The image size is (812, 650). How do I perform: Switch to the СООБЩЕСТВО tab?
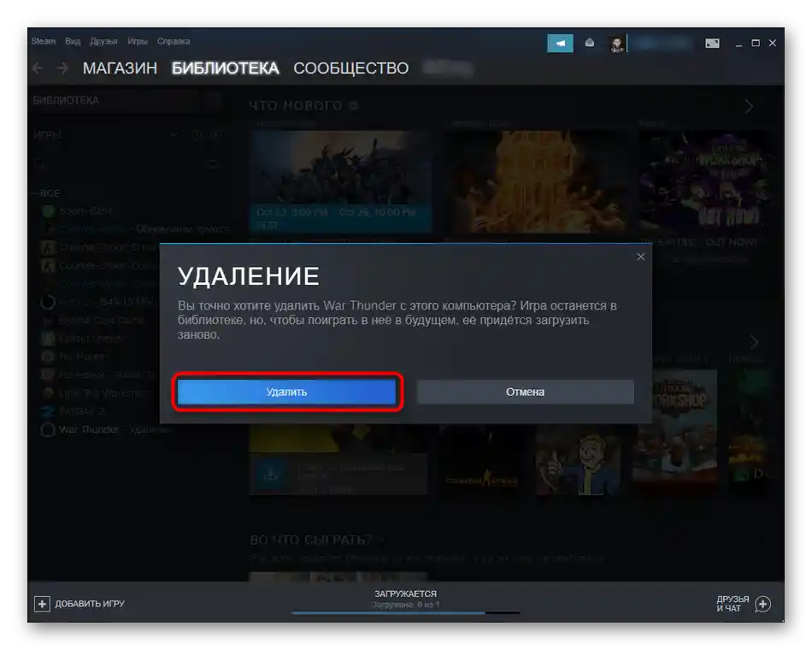[x=351, y=68]
